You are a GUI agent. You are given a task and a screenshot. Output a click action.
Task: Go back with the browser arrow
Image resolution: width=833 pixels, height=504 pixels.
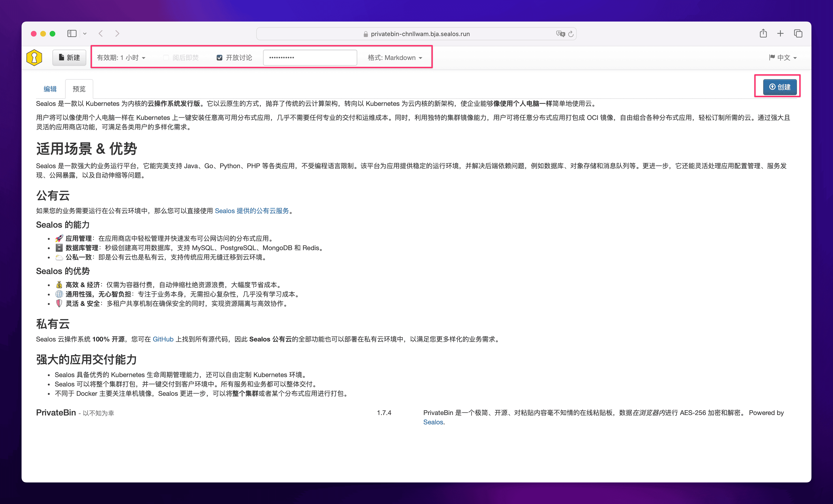tap(101, 33)
